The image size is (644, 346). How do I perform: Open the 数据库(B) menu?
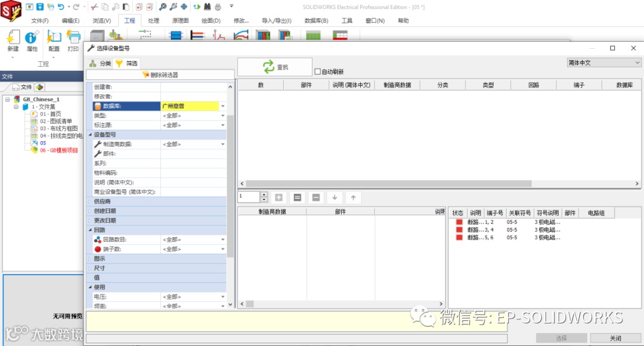316,20
